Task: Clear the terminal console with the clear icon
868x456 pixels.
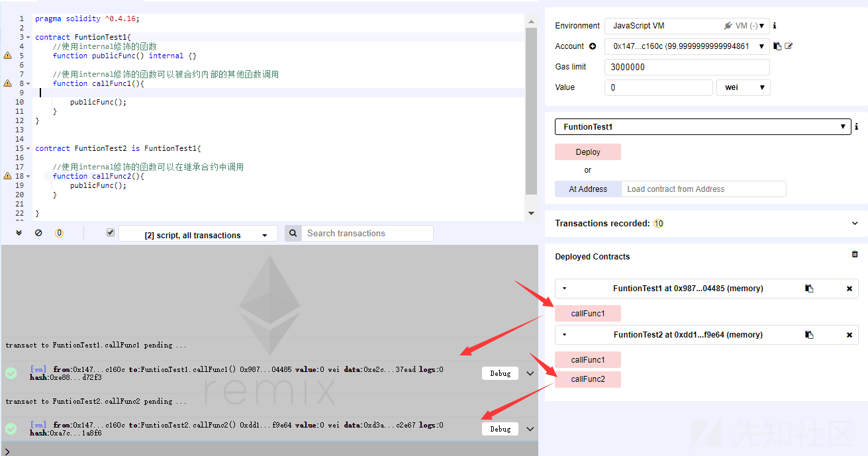Action: 38,233
